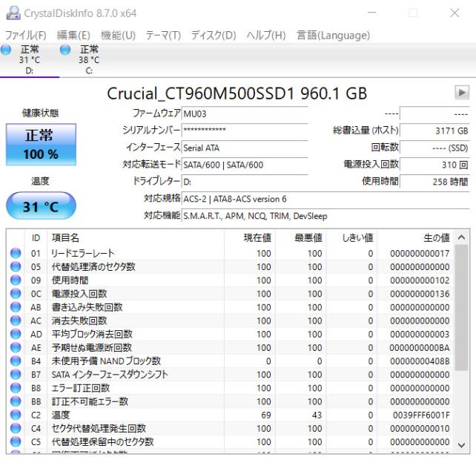Click status orb of row BB 訂正不可能エラー数
The width and height of the screenshot is (476, 460).
click(16, 401)
